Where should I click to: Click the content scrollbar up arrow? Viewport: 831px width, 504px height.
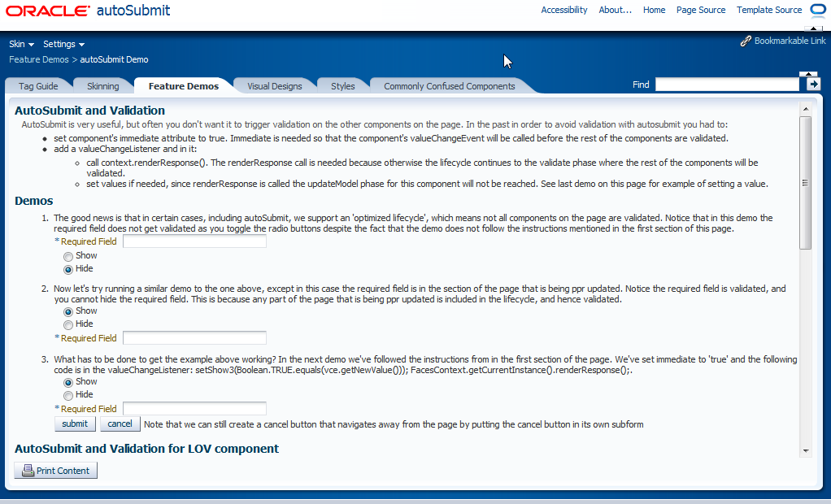coord(806,109)
